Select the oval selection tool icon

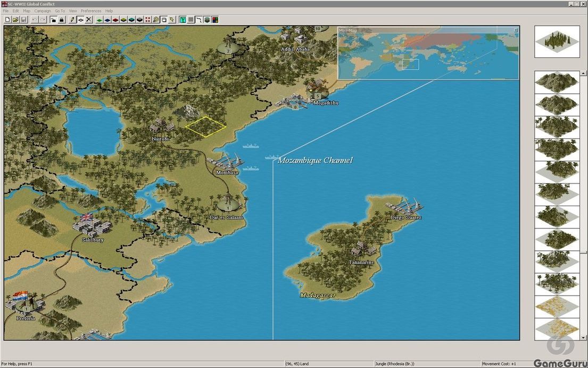point(81,20)
